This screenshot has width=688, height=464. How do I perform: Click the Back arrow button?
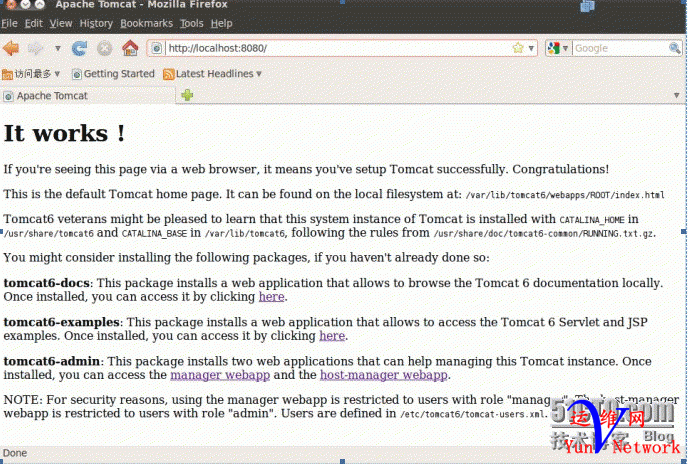point(11,48)
